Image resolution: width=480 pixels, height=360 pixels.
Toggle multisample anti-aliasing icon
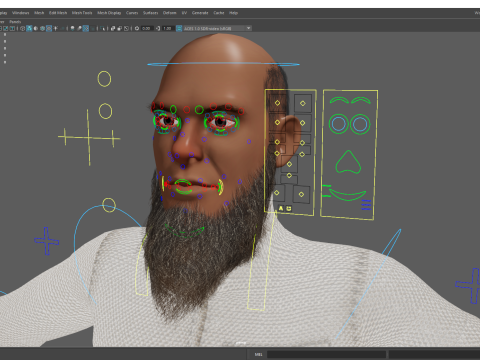(x=86, y=28)
